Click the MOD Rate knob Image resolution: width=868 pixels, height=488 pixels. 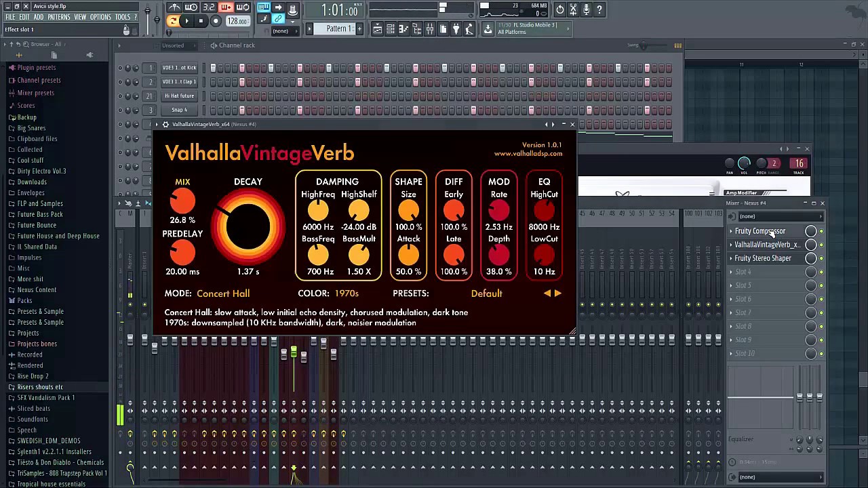click(x=498, y=211)
